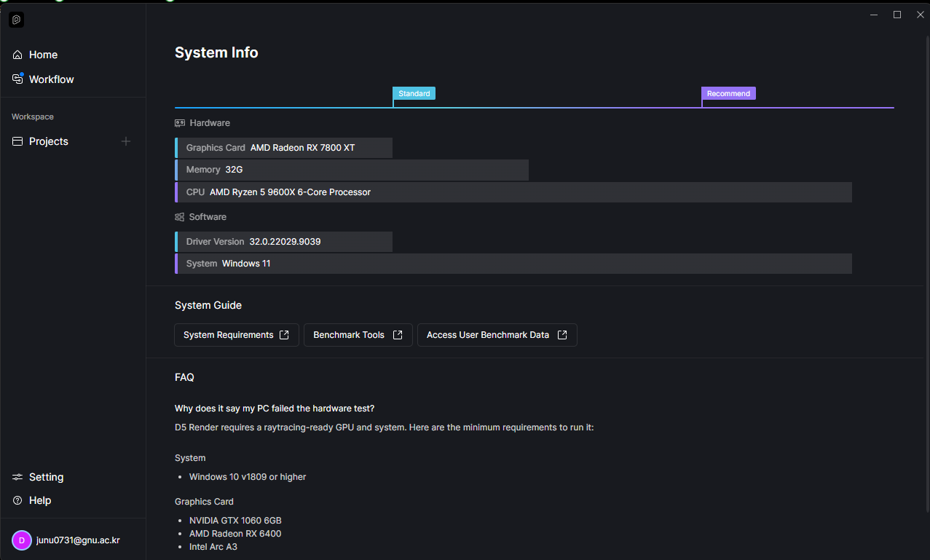Image resolution: width=930 pixels, height=560 pixels.
Task: Select the Graphics Card AMD Radeon row
Action: 284,148
